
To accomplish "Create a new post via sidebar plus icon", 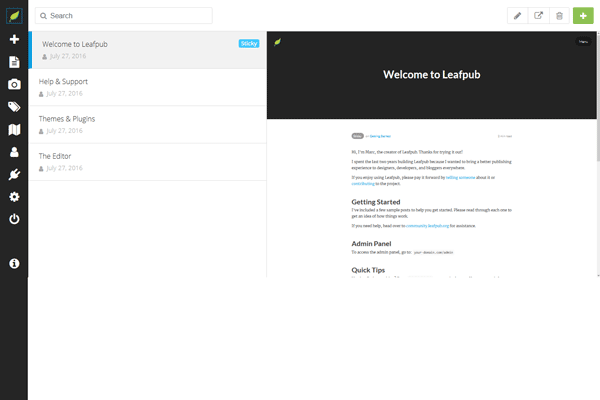I will pos(14,39).
